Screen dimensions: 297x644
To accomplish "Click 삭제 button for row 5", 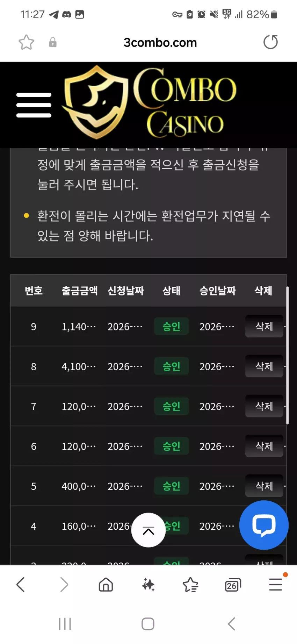I will (x=264, y=486).
